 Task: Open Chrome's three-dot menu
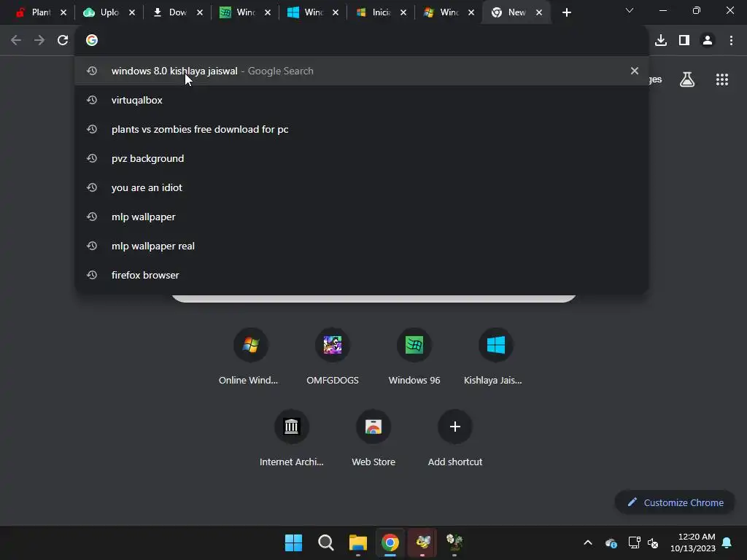731,40
